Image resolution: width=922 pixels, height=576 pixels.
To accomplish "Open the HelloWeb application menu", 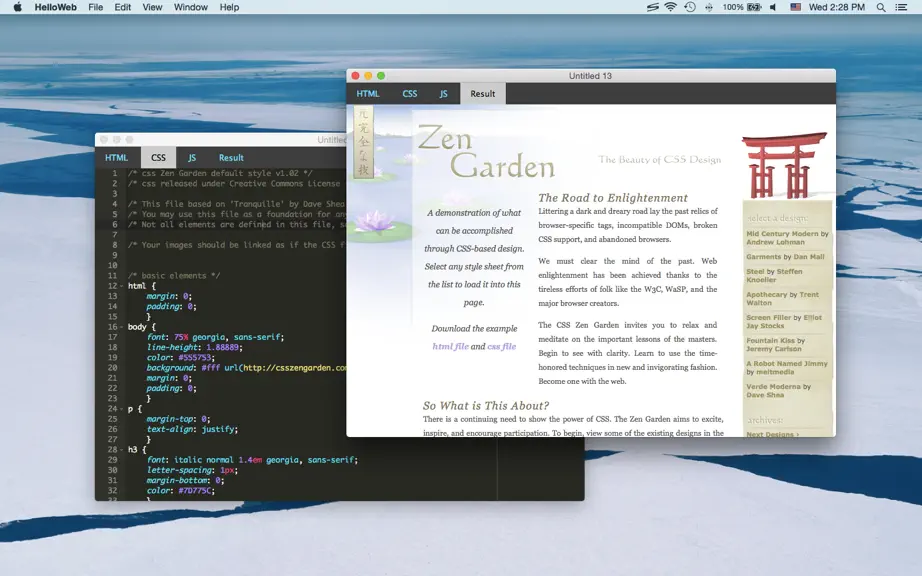I will tap(55, 7).
